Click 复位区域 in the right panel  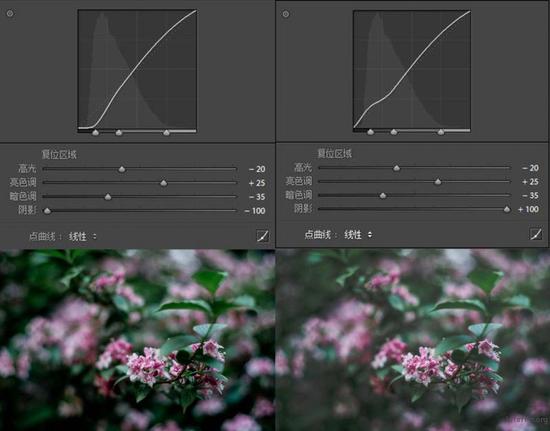(x=334, y=154)
